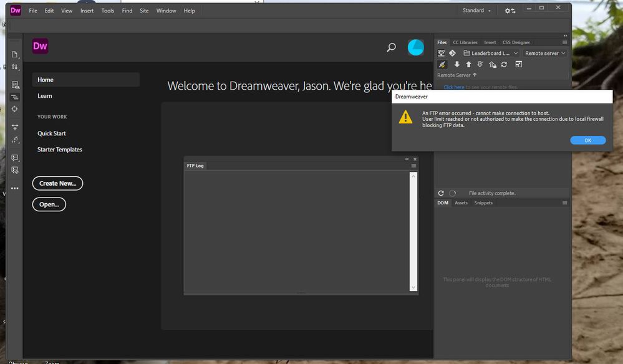This screenshot has height=364, width=623.
Task: Switch to the Assets tab
Action: click(x=461, y=203)
